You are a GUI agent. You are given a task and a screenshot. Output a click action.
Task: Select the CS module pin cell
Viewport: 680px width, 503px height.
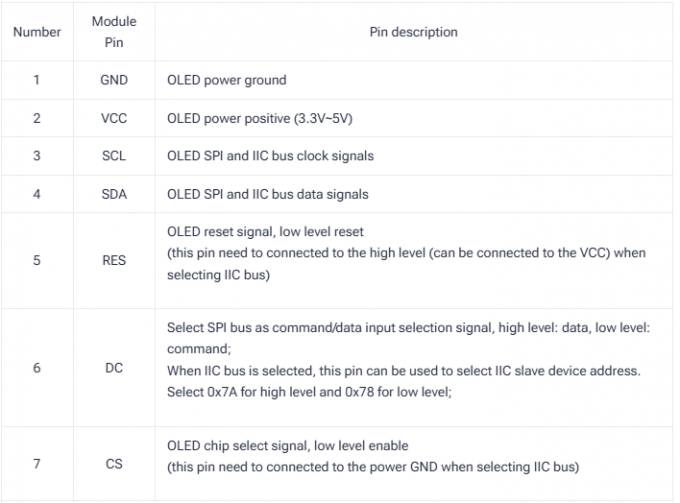coord(114,464)
